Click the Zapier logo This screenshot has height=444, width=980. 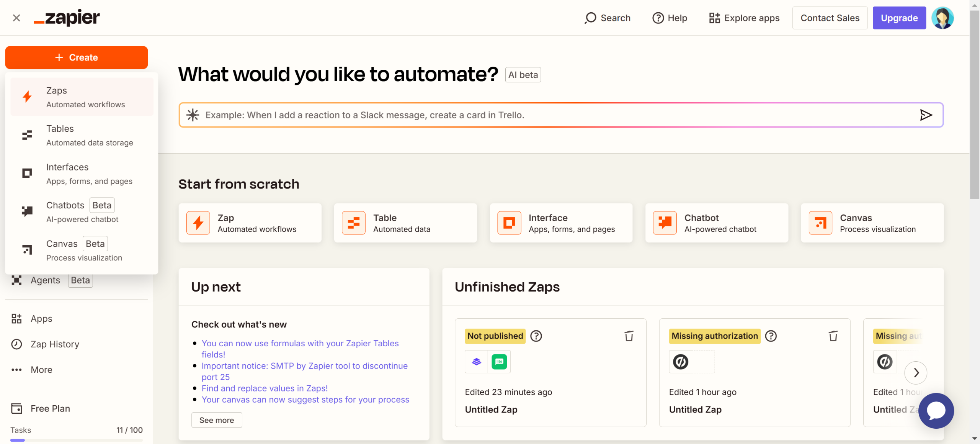[67, 18]
